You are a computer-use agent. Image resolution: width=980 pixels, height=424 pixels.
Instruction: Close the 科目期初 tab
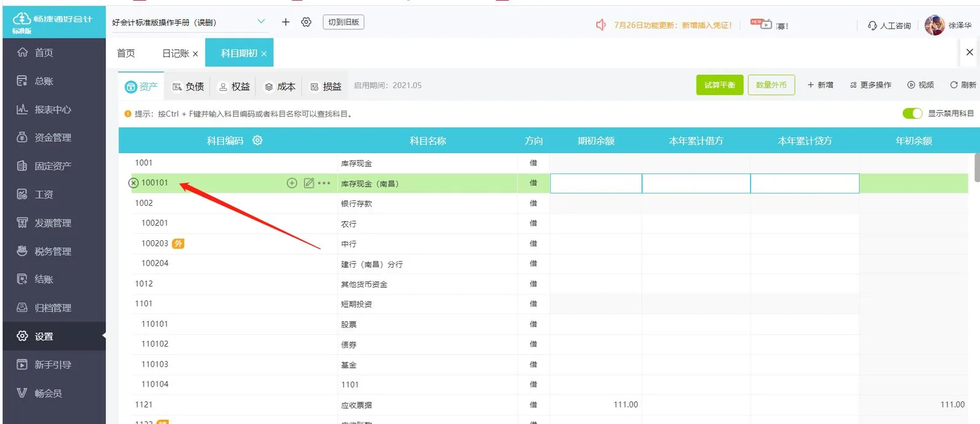coord(264,54)
